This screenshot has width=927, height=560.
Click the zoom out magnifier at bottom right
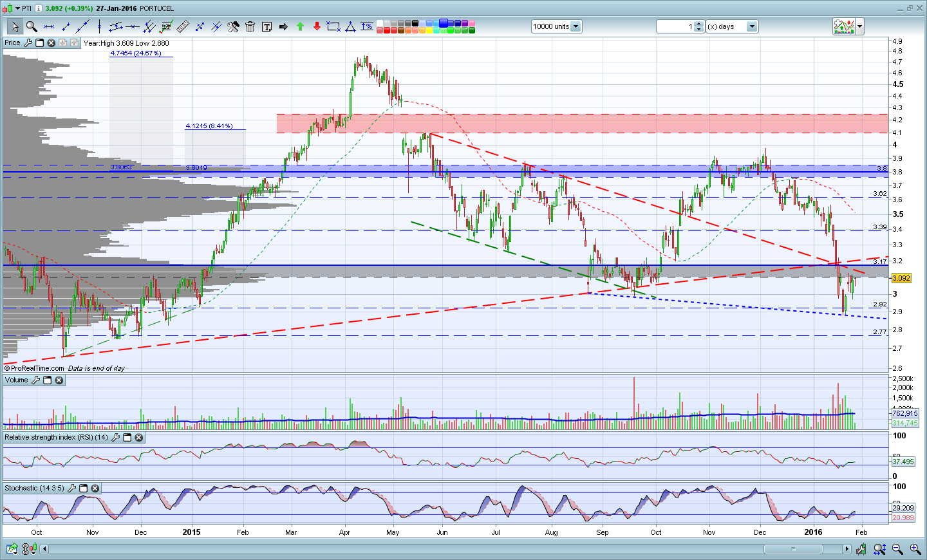click(897, 549)
